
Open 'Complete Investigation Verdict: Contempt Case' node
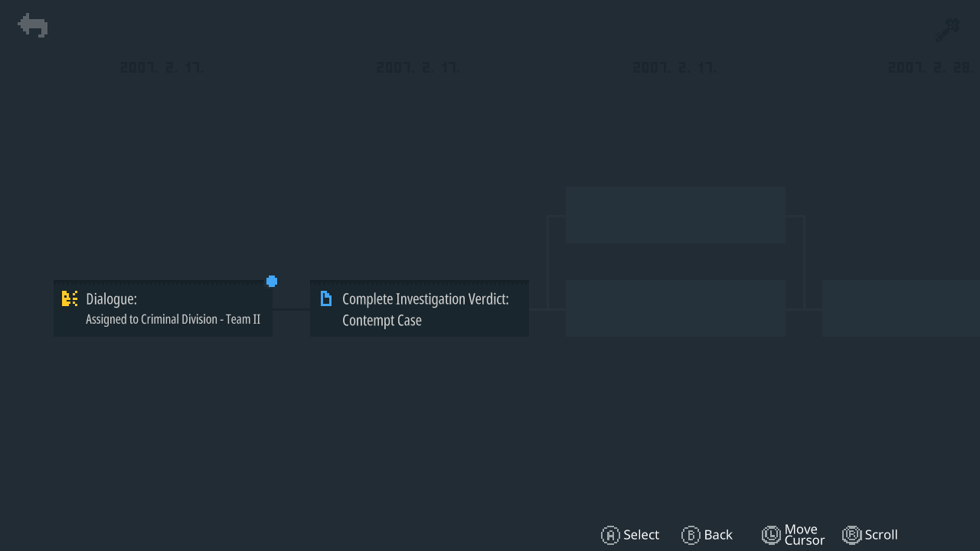click(420, 308)
